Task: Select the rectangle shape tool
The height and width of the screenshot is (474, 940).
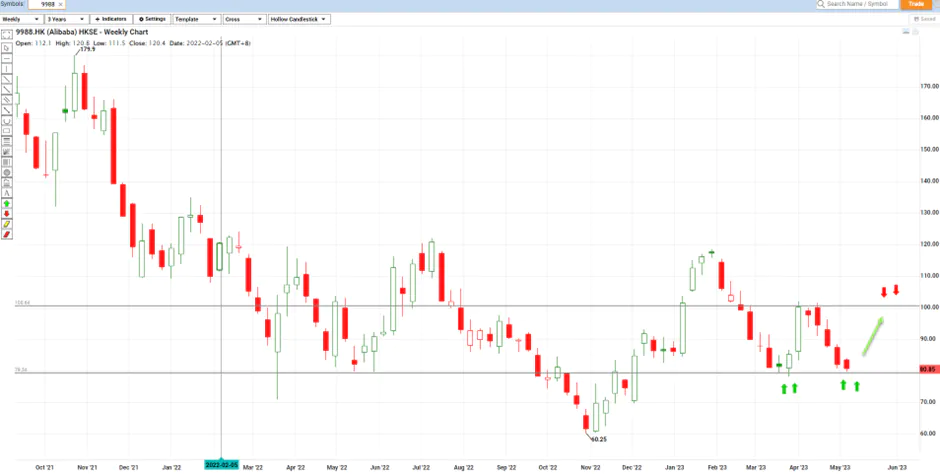Action: tap(7, 130)
